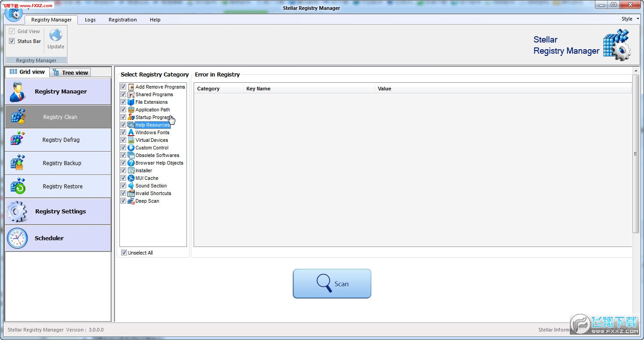Viewport: 644px width, 340px height.
Task: Toggle the Unselect All checkbox
Action: (124, 253)
